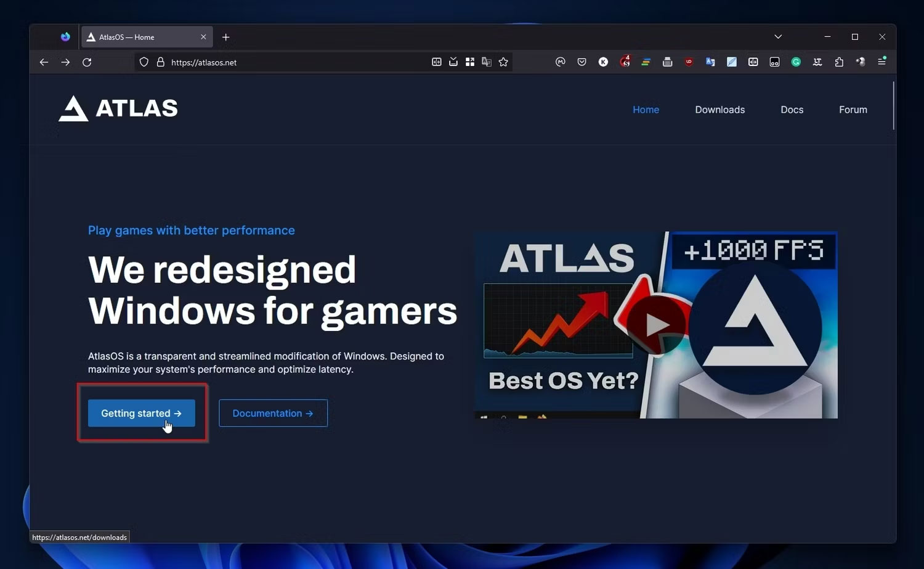Go back to the previous page
The image size is (924, 569).
tap(44, 62)
